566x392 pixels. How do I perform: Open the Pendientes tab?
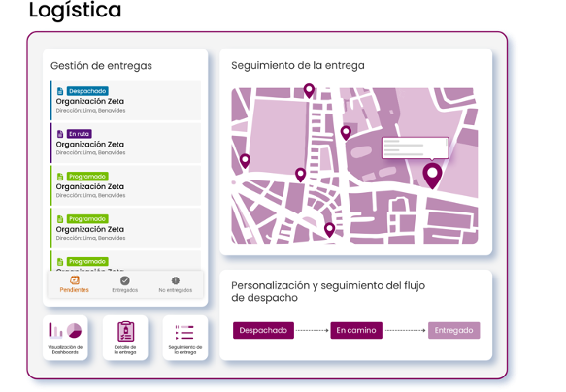coord(75,284)
